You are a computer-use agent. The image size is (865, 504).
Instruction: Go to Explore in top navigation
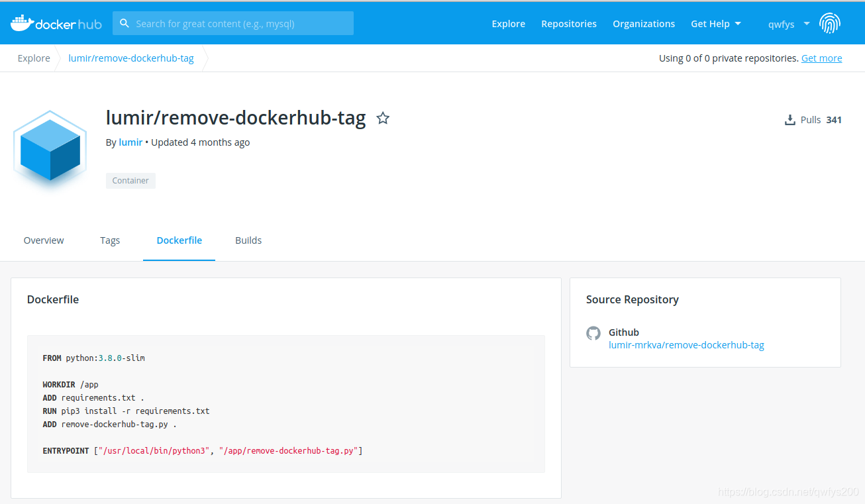pyautogui.click(x=508, y=24)
